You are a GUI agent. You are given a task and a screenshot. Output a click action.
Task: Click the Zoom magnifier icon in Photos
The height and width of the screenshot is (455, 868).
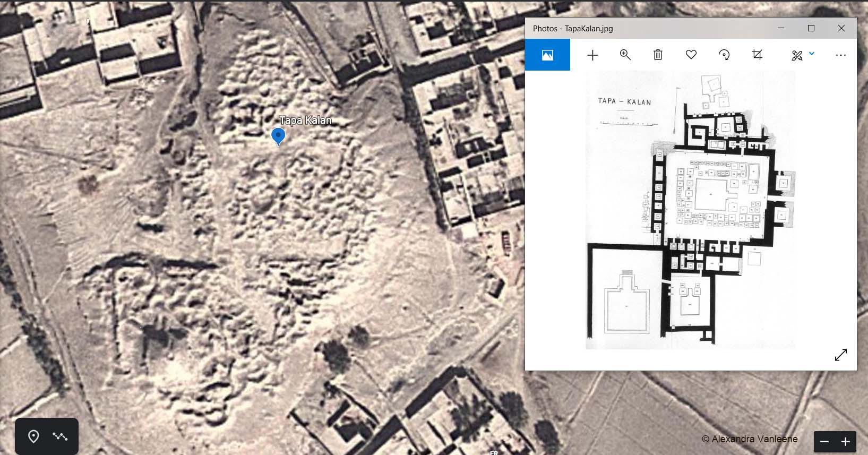[x=625, y=55]
